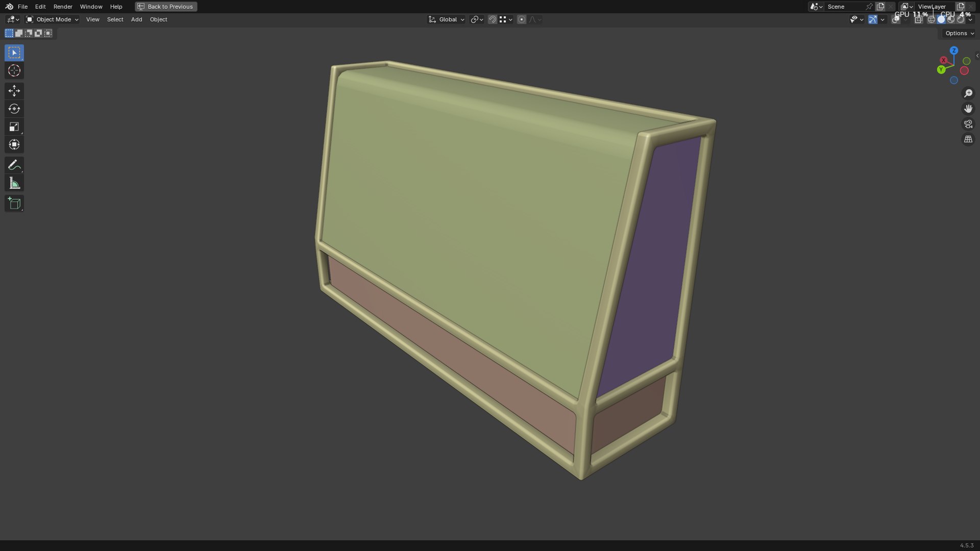This screenshot has height=551, width=980.
Task: Pick the Scale tool
Action: click(x=14, y=127)
